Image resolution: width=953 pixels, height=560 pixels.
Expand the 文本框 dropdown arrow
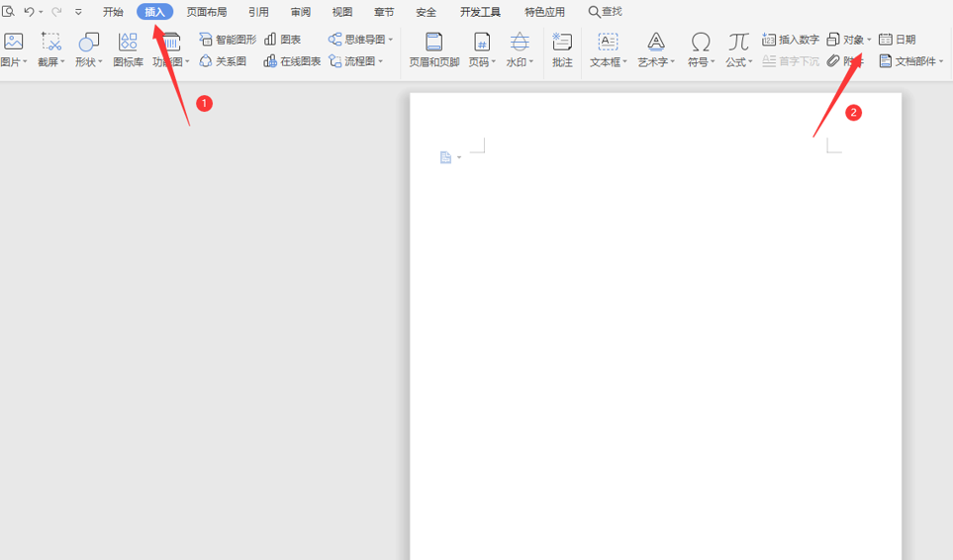point(624,62)
